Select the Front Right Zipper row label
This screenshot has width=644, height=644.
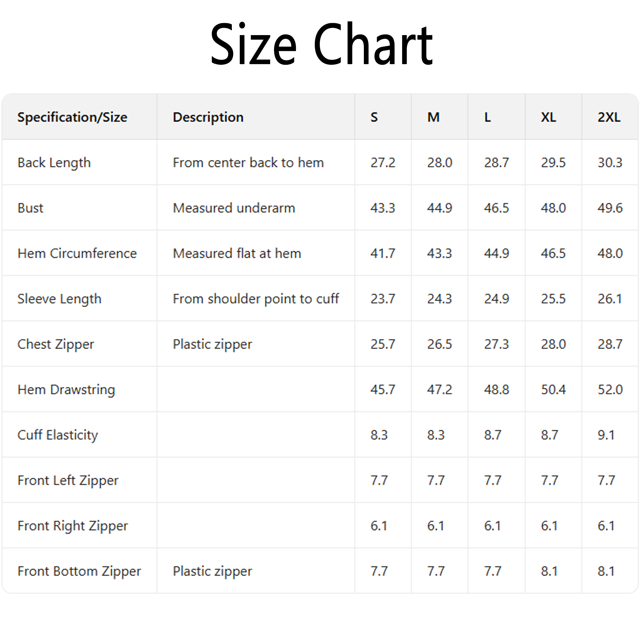[73, 526]
